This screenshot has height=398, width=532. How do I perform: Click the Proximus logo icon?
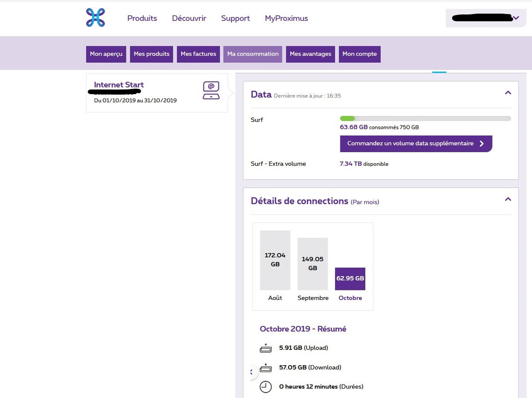pyautogui.click(x=96, y=17)
